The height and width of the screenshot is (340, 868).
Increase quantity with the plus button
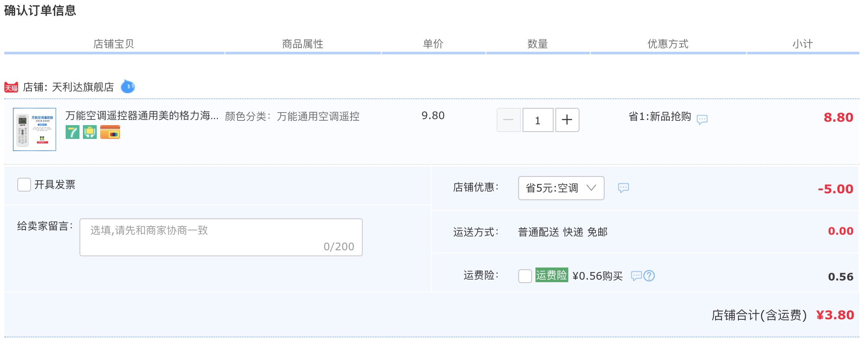(x=567, y=120)
